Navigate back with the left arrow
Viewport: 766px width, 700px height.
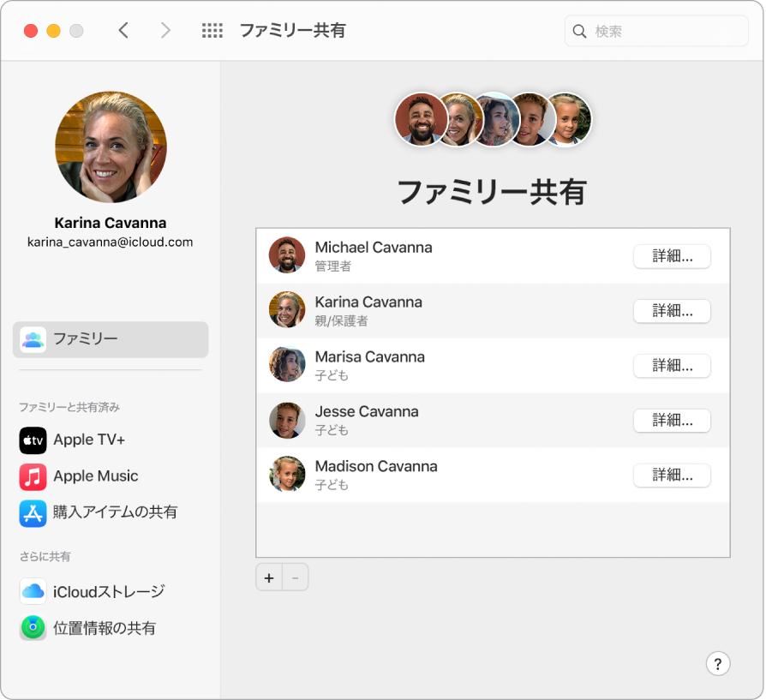[x=123, y=30]
